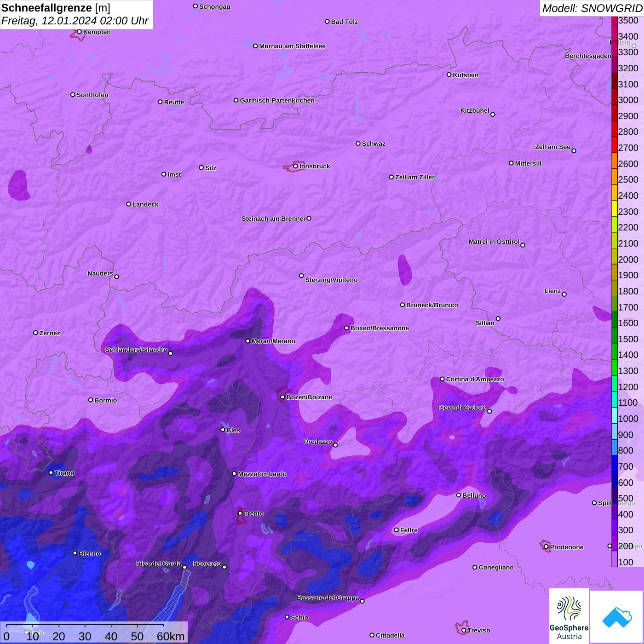Select the Bozen/Bolzano city label
This screenshot has width=644, height=644.
(x=309, y=397)
